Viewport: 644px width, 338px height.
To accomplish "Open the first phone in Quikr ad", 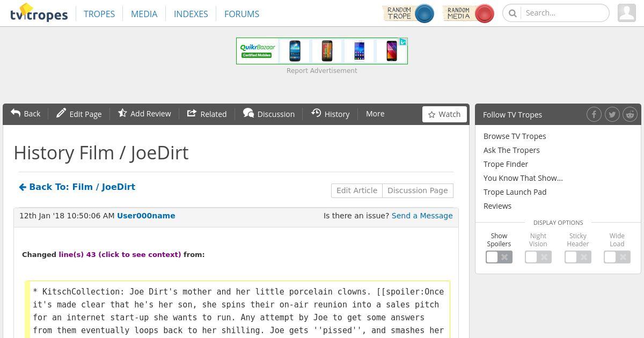I will point(295,51).
